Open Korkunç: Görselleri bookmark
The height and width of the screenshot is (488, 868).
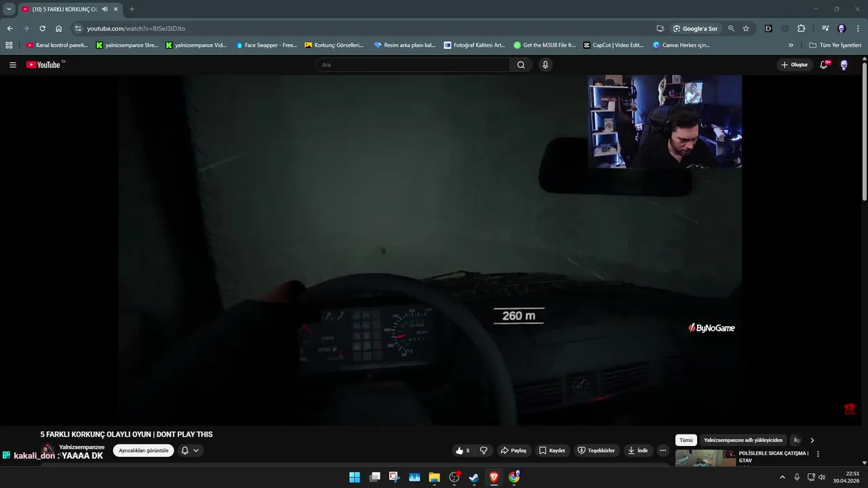334,45
